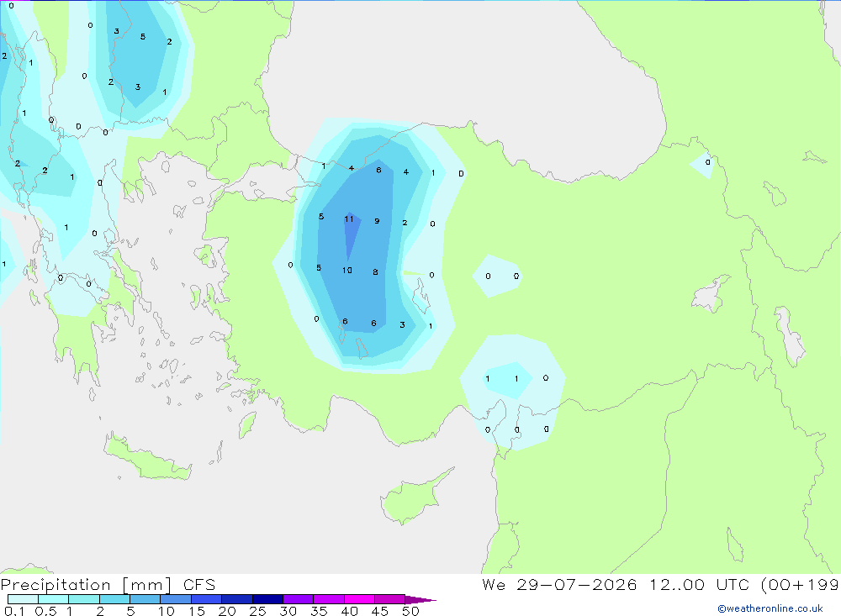Click the '9' precipitation value on map
Screen dimensions: 841x616
377,221
